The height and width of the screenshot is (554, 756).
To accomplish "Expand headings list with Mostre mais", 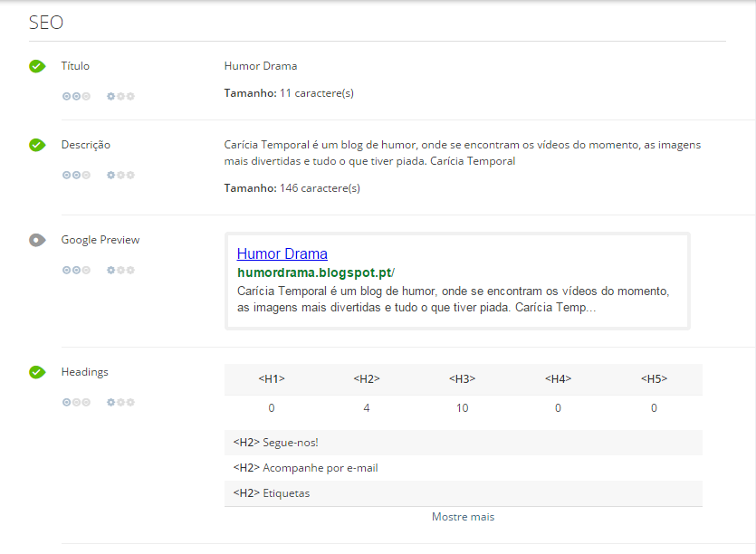I will click(463, 516).
